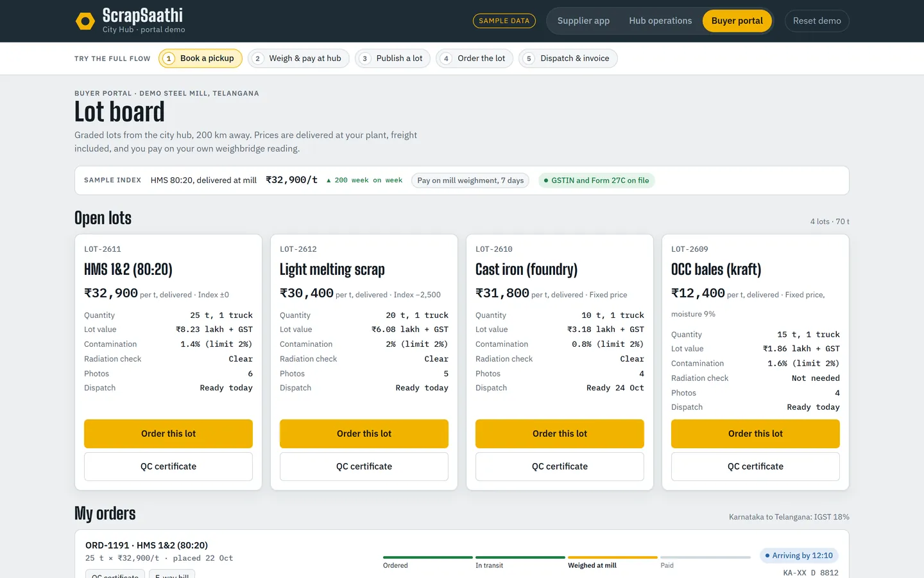Open QC certificate for LOT-2611

tap(168, 466)
